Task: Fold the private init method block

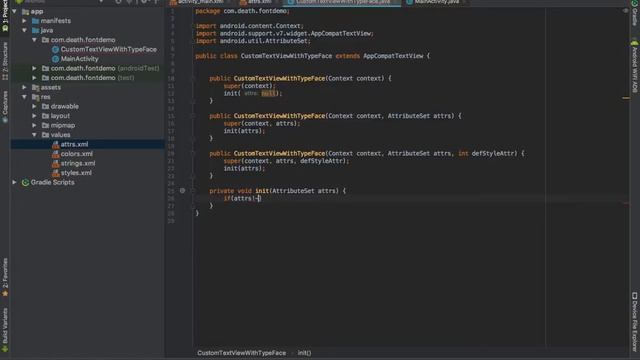Action: click(x=193, y=191)
